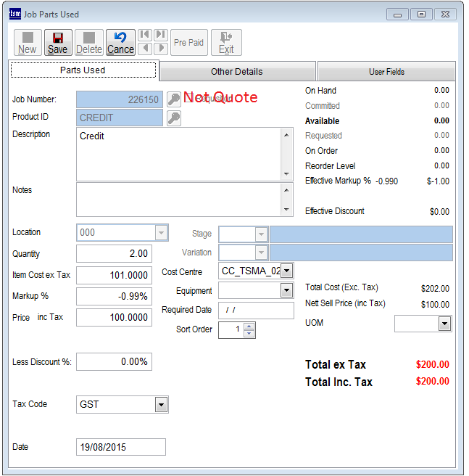Click the Less Discount % field
Screen dimensions: 469x476
114,361
